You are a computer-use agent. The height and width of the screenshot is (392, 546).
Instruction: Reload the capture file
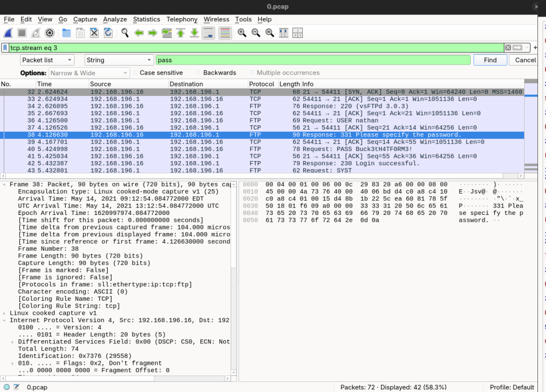pyautogui.click(x=108, y=33)
